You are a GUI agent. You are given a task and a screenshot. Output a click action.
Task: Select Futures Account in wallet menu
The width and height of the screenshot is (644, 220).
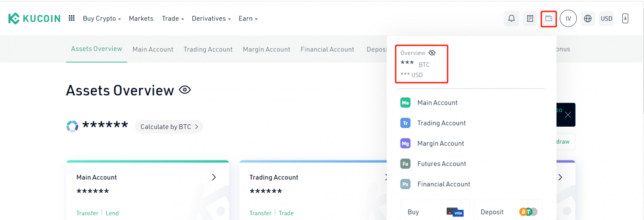click(x=442, y=164)
